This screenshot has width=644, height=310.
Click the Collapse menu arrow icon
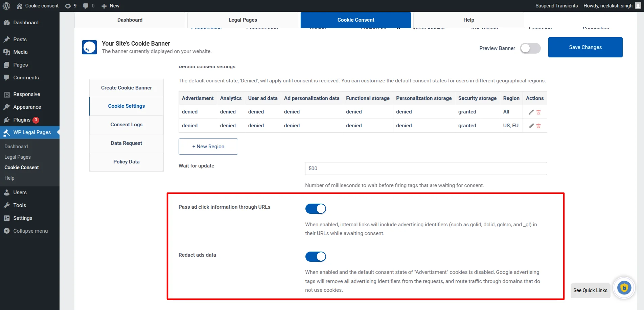(x=7, y=231)
